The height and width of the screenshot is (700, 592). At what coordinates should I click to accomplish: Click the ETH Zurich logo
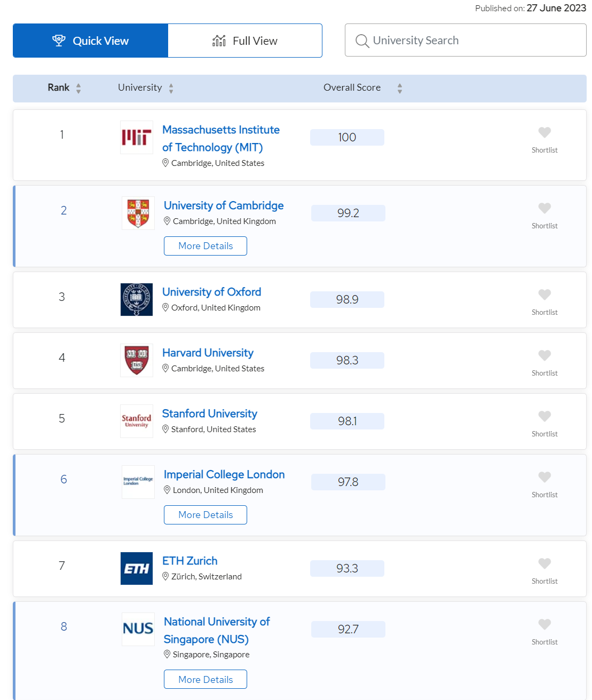point(137,569)
